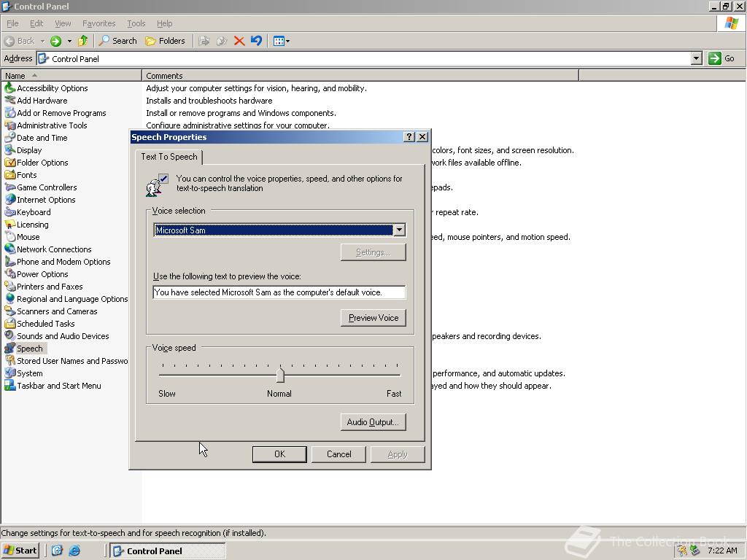Select the Mouse icon
Viewport: 747px width, 560px height.
(x=10, y=237)
